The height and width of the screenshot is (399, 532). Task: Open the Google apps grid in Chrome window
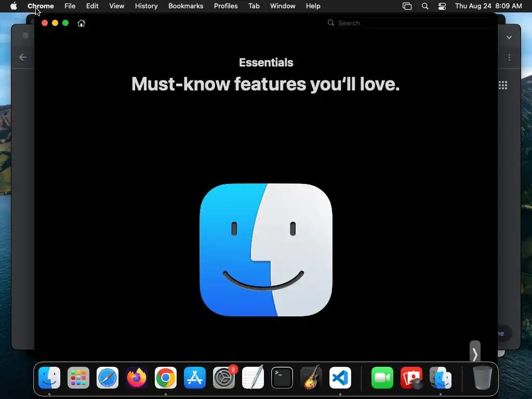pos(503,85)
